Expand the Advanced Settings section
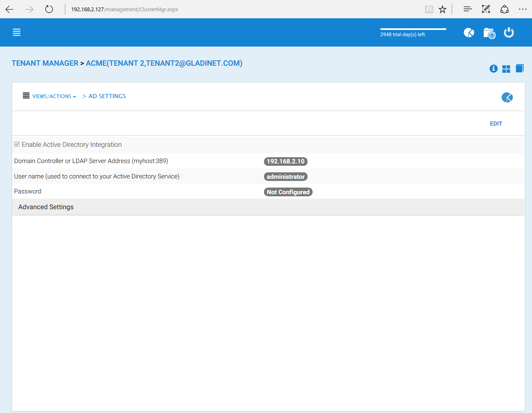 click(46, 207)
